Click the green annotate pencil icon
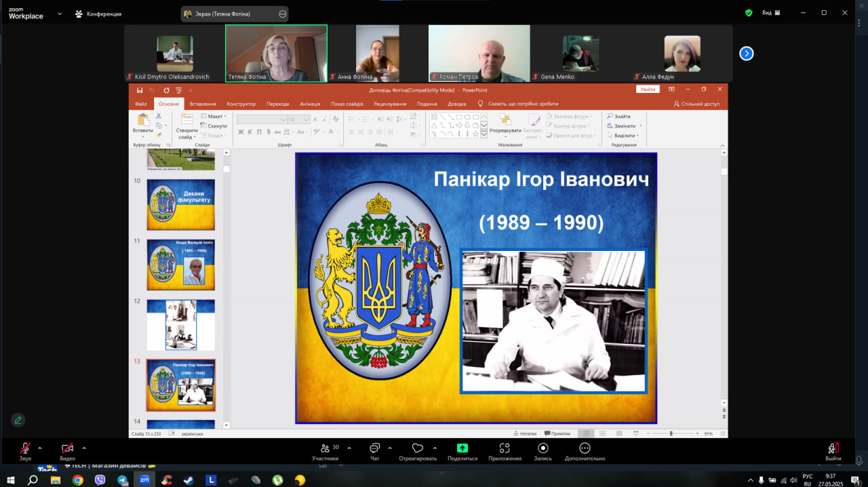Screen dimensions: 868x487 [18, 420]
